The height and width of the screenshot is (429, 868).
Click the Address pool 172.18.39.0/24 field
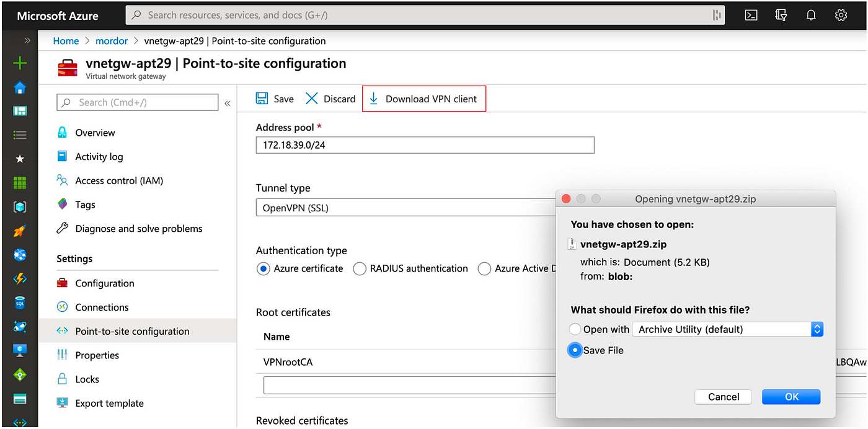(425, 145)
